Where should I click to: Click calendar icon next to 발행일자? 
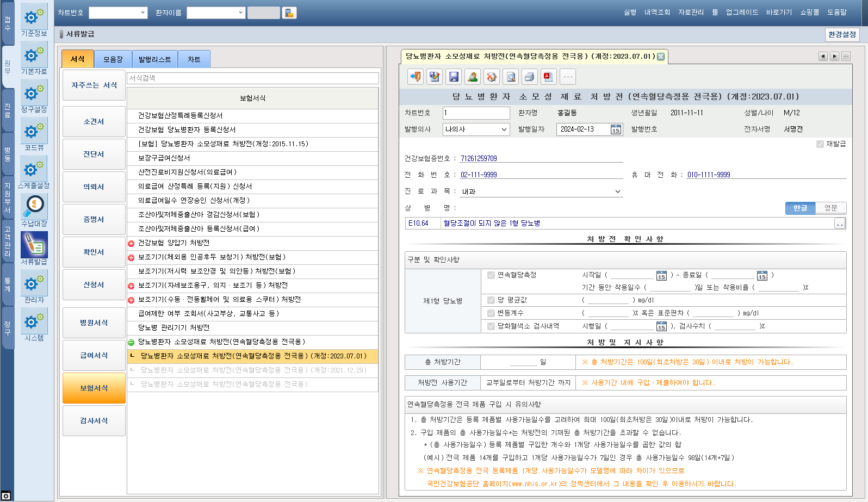(616, 129)
